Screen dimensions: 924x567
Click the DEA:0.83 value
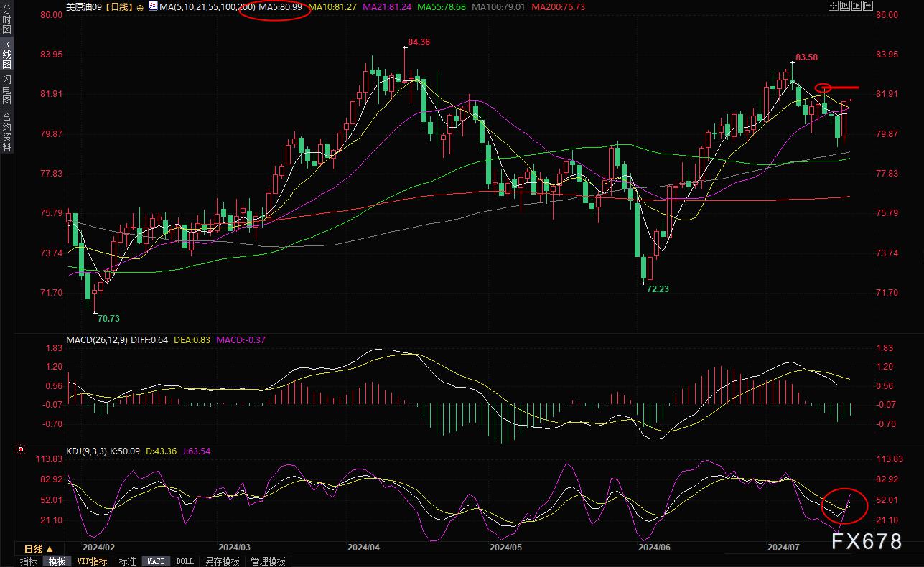[x=191, y=340]
